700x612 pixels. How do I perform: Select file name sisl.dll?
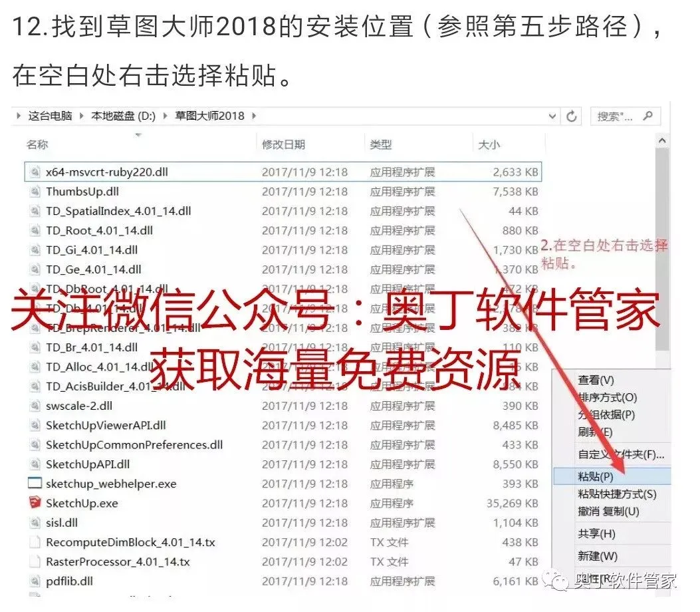pyautogui.click(x=62, y=523)
